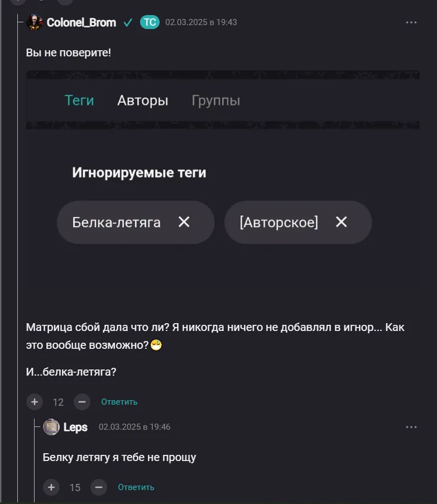Upvote the Leps comment
Screen dimensions: 437x504
click(x=51, y=487)
